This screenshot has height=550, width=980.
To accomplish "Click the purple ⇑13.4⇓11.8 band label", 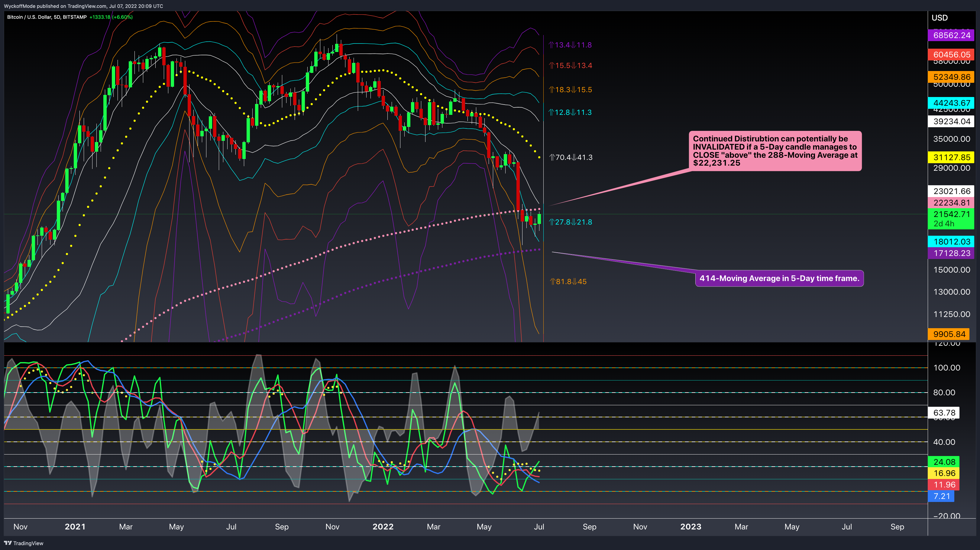I will pyautogui.click(x=570, y=45).
